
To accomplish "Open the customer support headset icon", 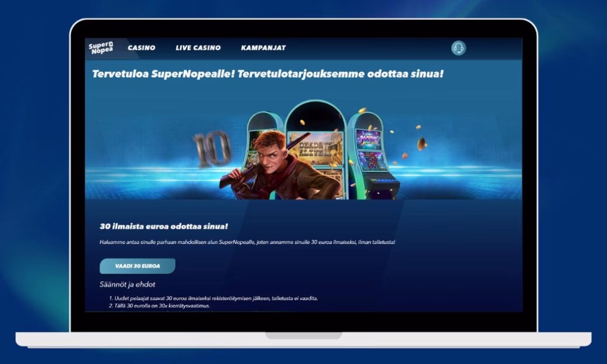I will [458, 48].
